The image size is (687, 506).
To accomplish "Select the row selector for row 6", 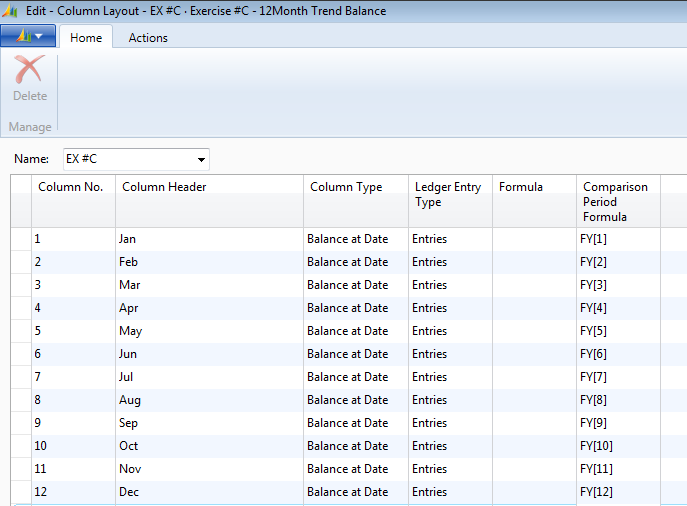I will pyautogui.click(x=20, y=354).
